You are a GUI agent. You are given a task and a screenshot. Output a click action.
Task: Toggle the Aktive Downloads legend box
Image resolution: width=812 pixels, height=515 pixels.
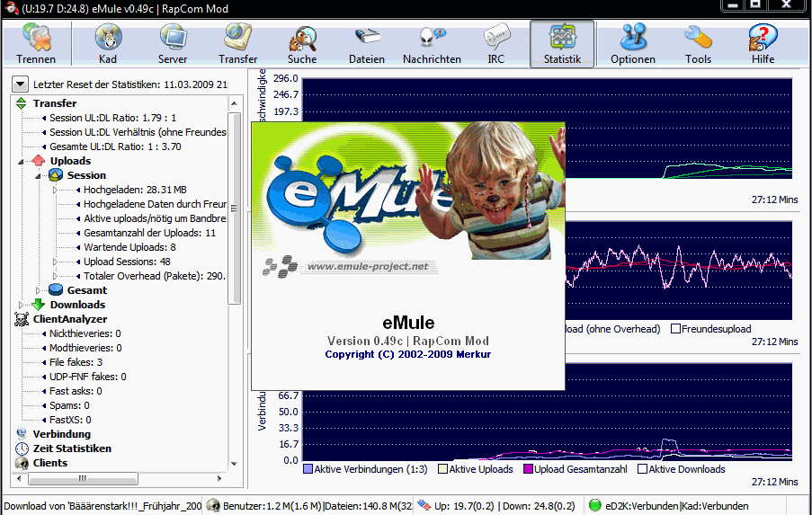pos(643,469)
